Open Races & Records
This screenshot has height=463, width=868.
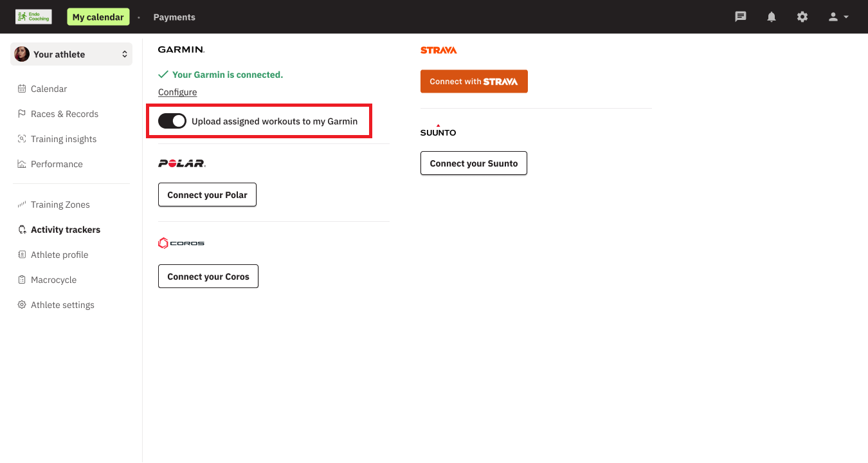[x=64, y=114]
